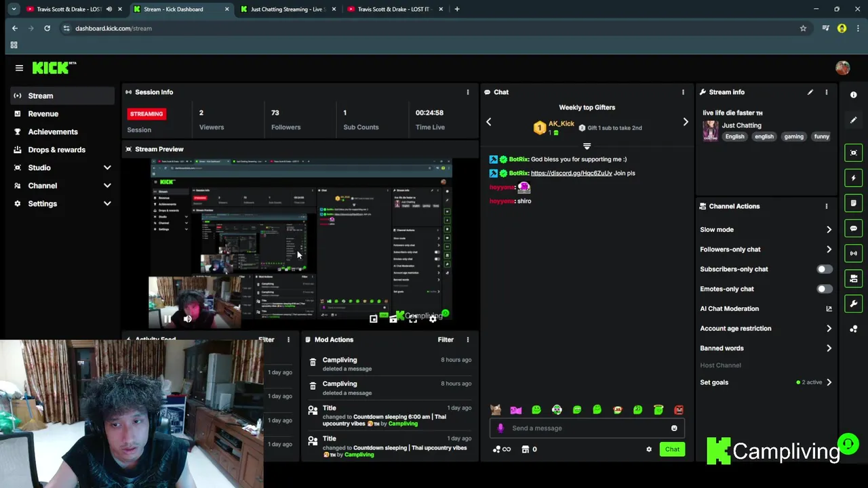Open the Channel Actions three-dot menu
Image resolution: width=868 pixels, height=488 pixels.
point(826,206)
